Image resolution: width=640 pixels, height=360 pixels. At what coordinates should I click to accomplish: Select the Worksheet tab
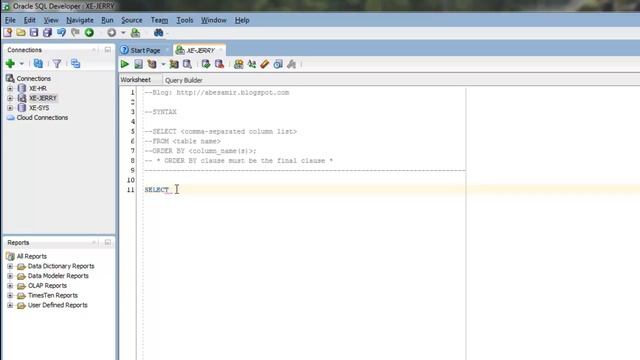coord(136,80)
